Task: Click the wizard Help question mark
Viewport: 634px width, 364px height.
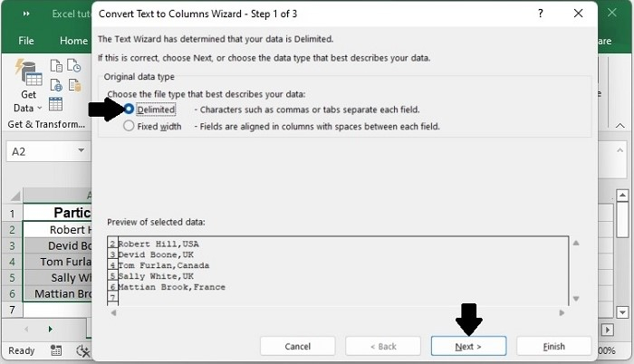Action: point(540,14)
